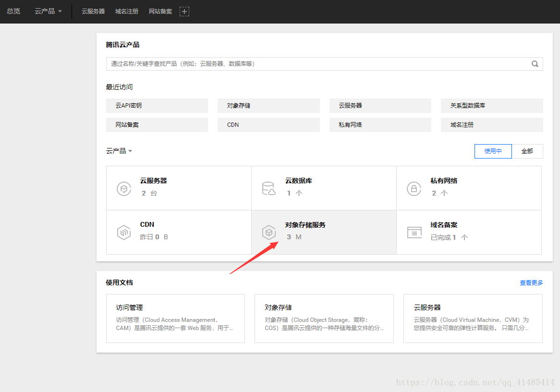Open recent item 云服务器
Screen dimensions: 560x392
click(x=380, y=106)
